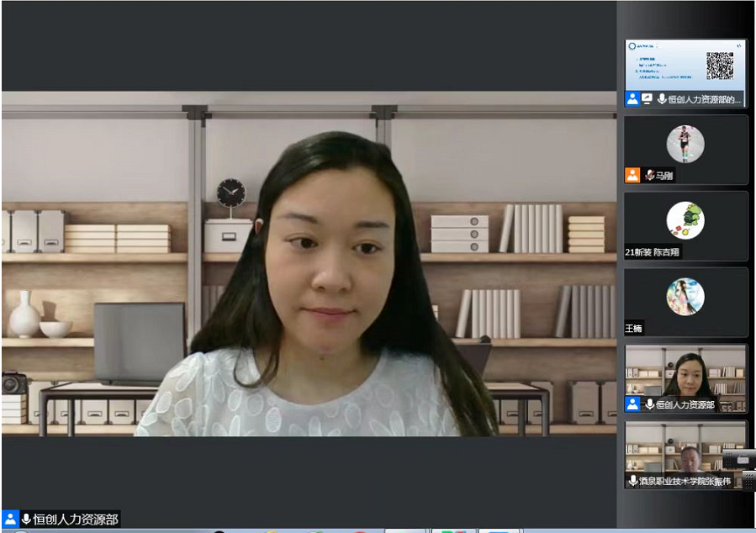
Task: Click the 王楠 name label
Action: [x=634, y=329]
